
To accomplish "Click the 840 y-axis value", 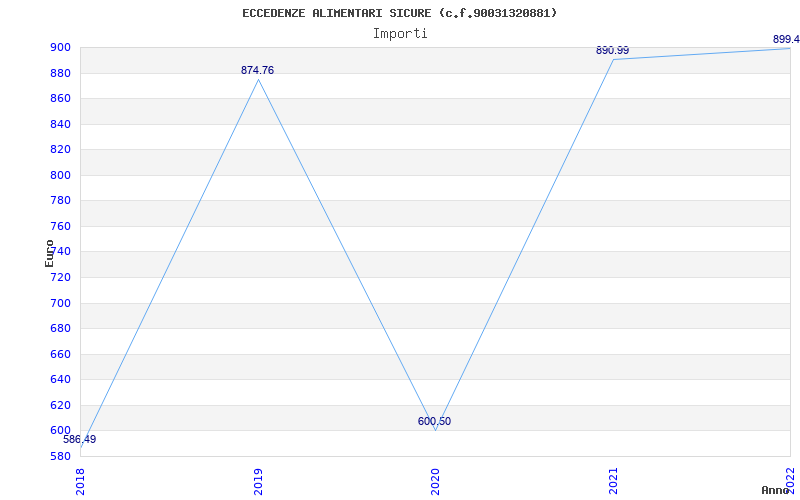I will tap(59, 124).
